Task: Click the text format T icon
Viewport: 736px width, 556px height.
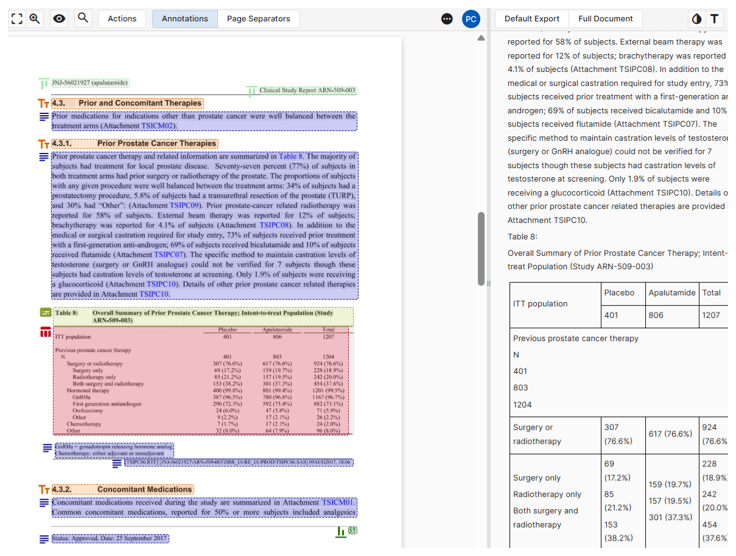Action: point(715,19)
